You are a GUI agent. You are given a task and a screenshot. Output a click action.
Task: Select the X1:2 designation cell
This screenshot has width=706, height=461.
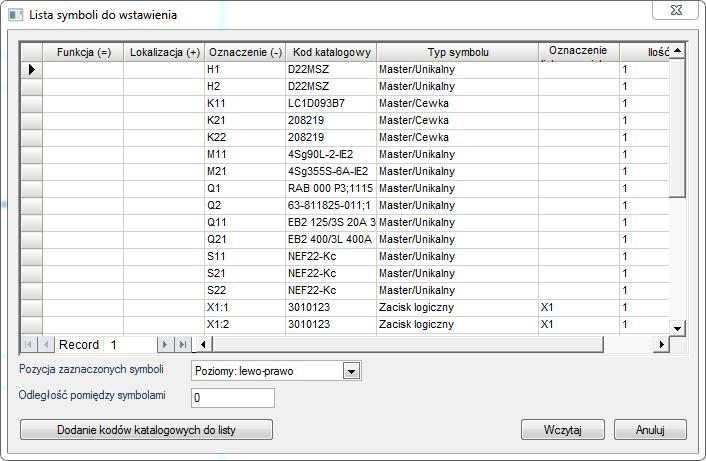click(245, 325)
